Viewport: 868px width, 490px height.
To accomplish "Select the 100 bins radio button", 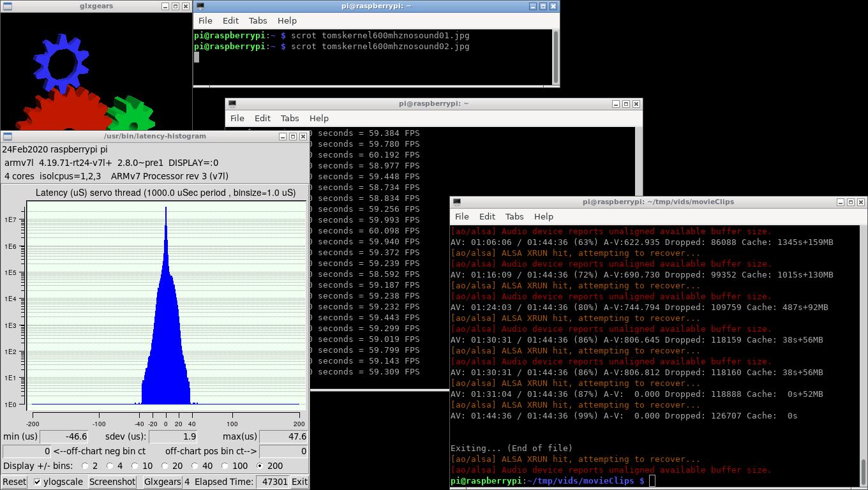I will click(x=225, y=466).
